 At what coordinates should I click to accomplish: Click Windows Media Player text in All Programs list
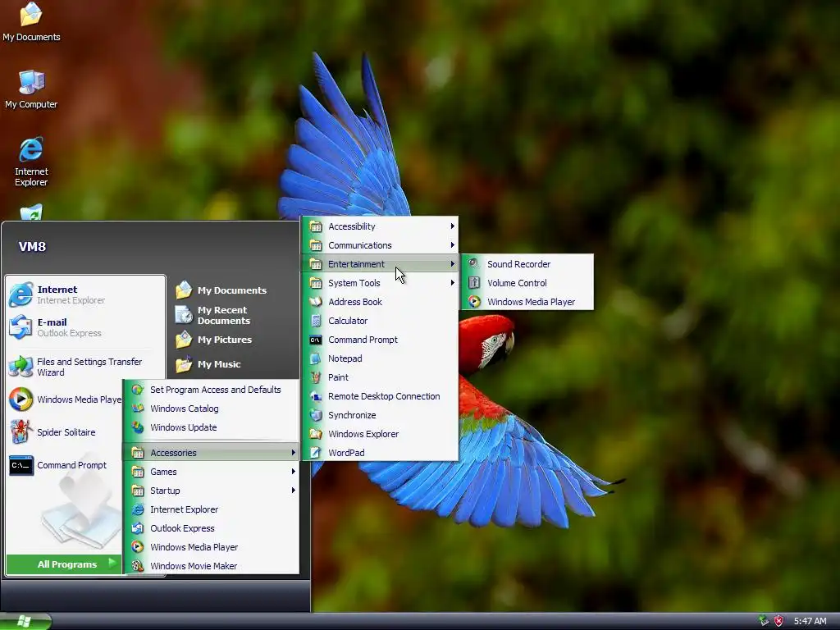(x=194, y=547)
